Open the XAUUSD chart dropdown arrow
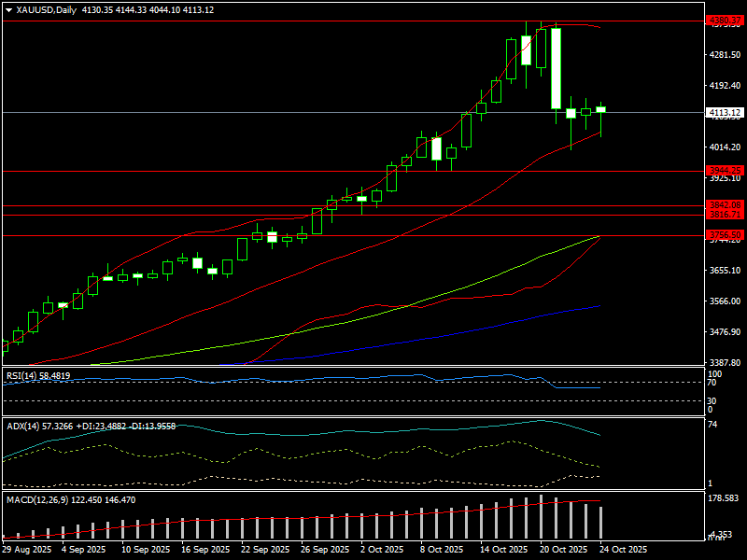Image resolution: width=747 pixels, height=560 pixels. pos(8,9)
